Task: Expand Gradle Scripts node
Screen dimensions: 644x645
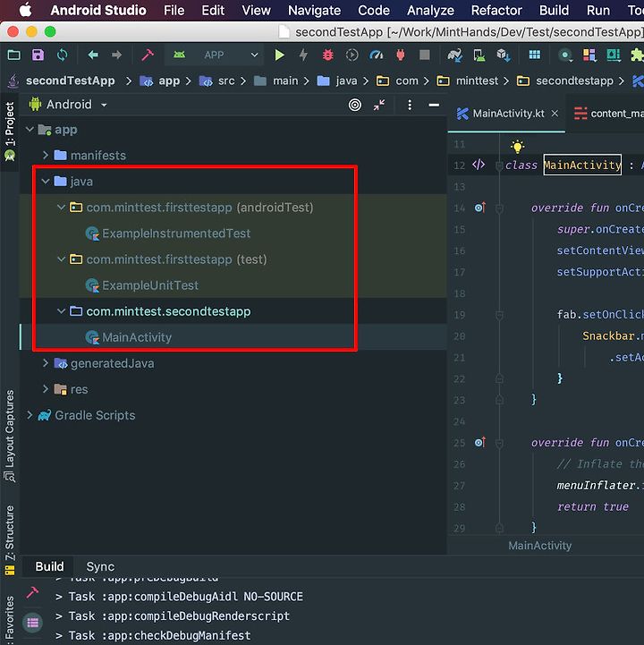Action: 30,415
